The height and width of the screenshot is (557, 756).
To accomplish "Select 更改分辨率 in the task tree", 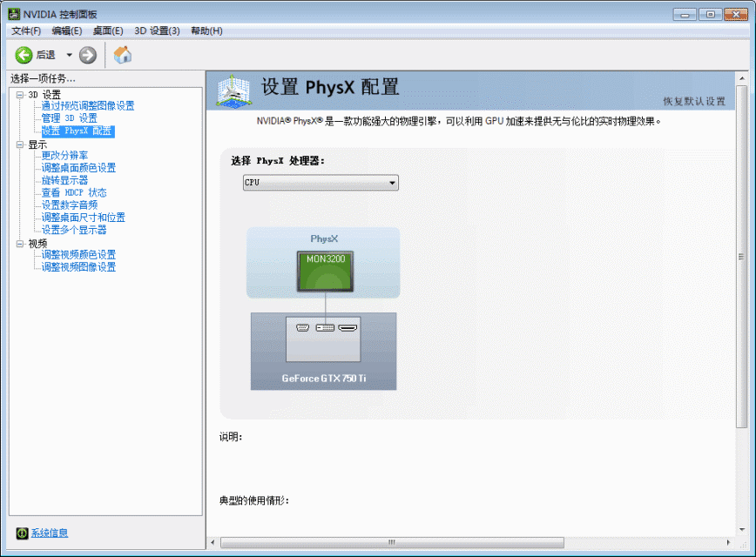I will coord(64,156).
